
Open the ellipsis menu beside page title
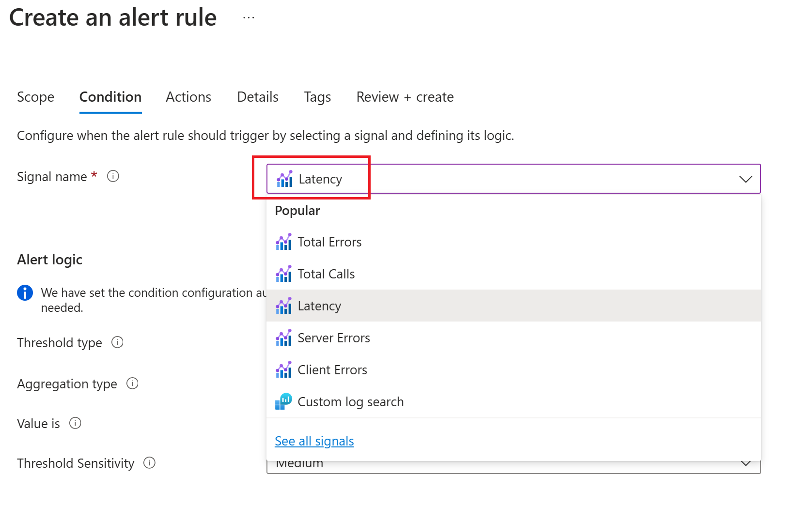249,18
